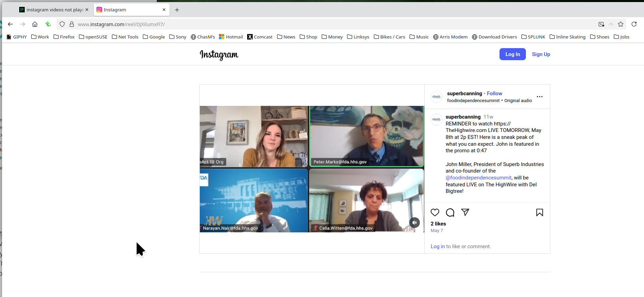Click the browser forward arrow

tap(23, 24)
